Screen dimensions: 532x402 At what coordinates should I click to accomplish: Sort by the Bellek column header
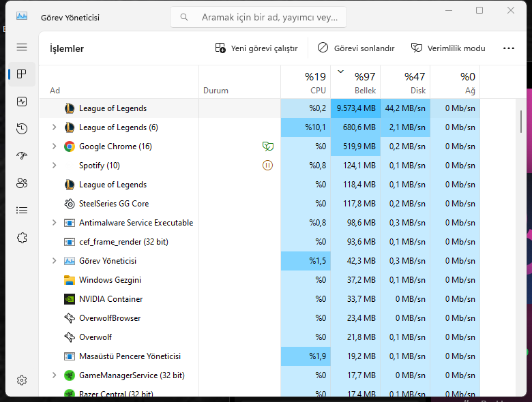click(355, 82)
